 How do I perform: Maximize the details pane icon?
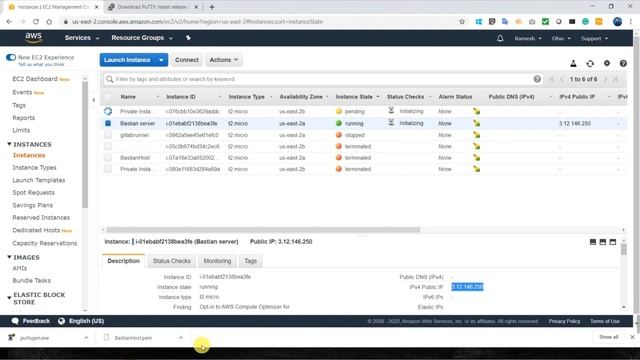pos(613,242)
